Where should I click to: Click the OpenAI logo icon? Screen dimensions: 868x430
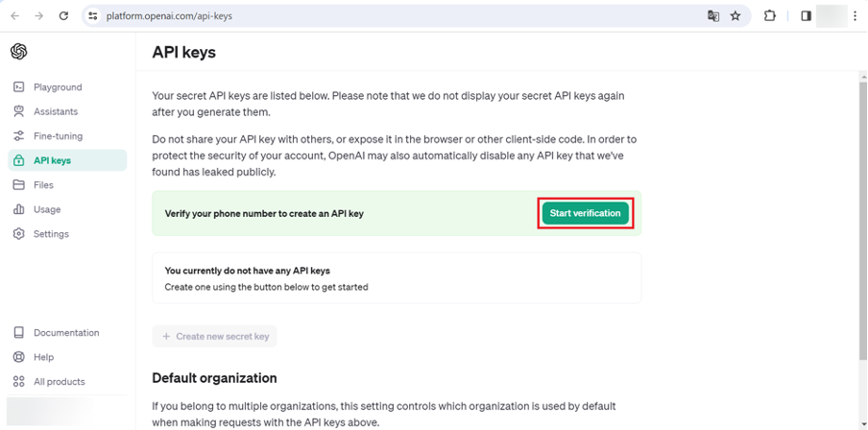click(19, 52)
